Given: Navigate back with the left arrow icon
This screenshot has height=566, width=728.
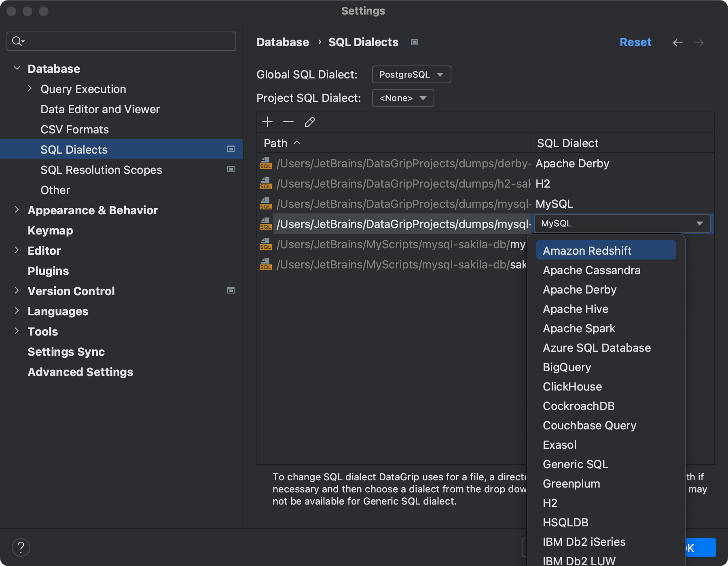Looking at the screenshot, I should [678, 42].
